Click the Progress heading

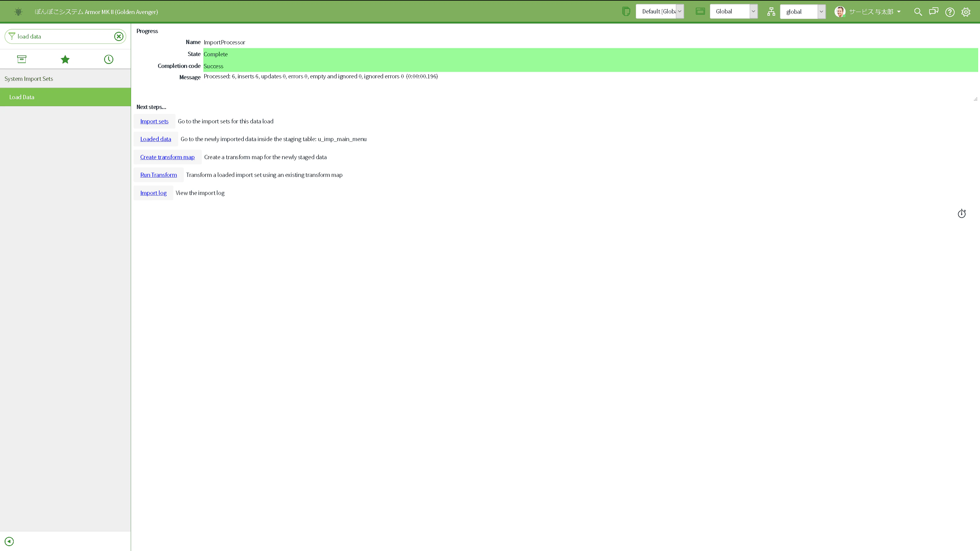[147, 31]
